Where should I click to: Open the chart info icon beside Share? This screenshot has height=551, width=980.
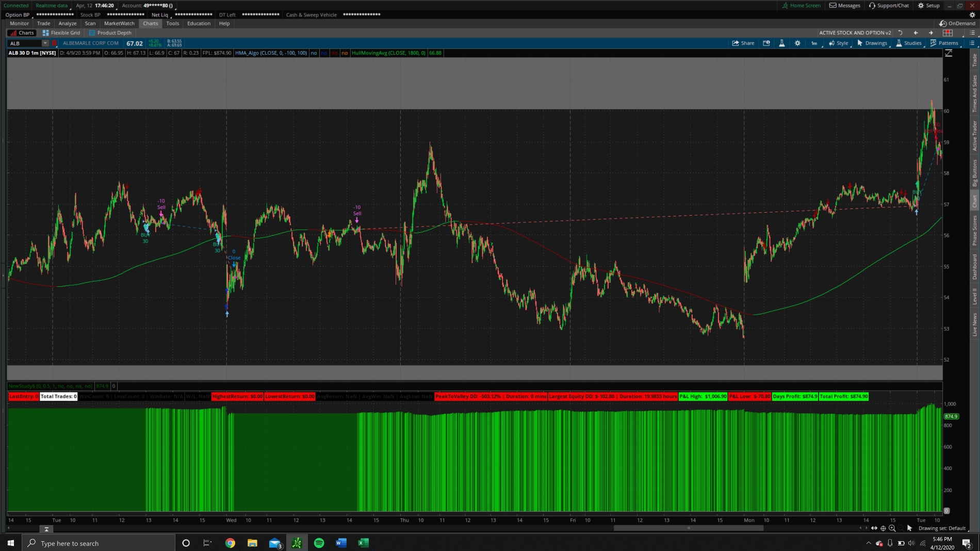tap(766, 43)
